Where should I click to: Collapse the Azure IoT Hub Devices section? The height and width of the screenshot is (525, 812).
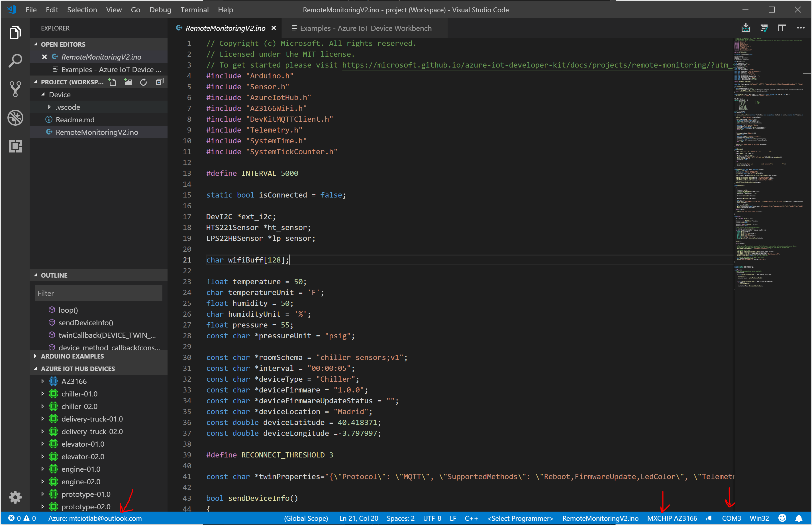point(35,369)
